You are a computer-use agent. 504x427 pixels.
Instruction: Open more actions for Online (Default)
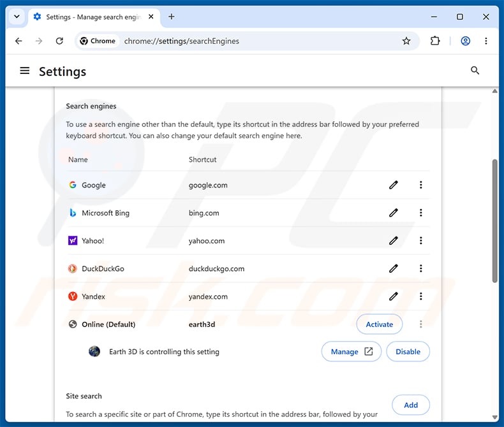[421, 324]
